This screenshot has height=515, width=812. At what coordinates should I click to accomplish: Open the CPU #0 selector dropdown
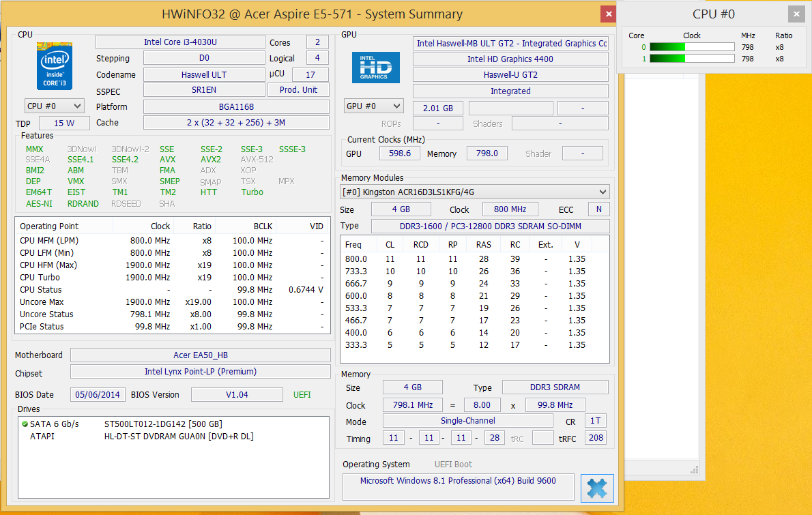pyautogui.click(x=55, y=106)
